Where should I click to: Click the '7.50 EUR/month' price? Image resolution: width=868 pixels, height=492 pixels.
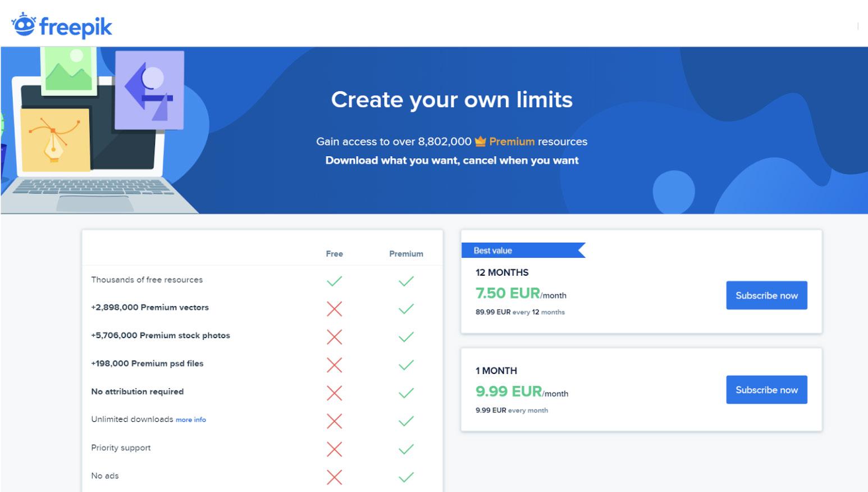click(x=521, y=294)
